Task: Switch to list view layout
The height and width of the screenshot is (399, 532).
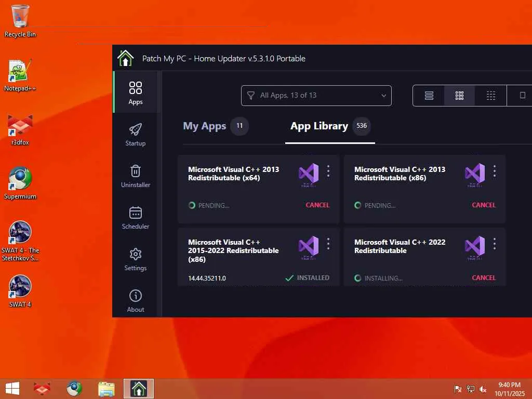Action: (429, 96)
